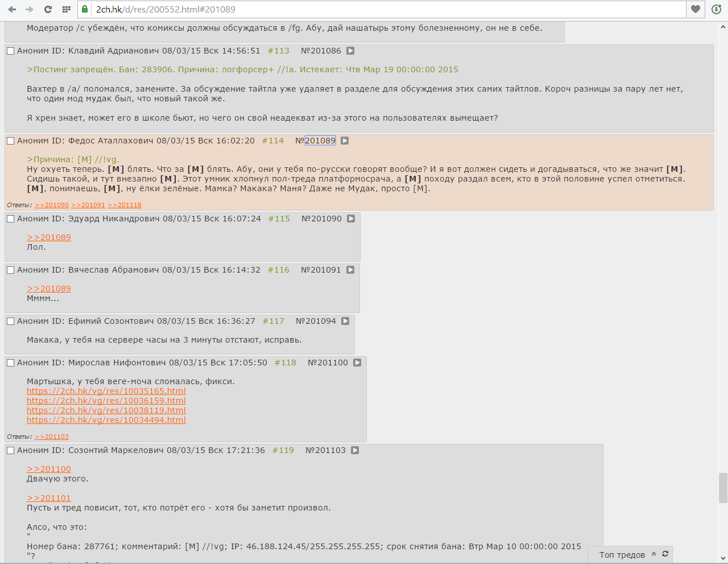
Task: Follow the reply link >>201090 under Ответы
Action: [x=52, y=205]
